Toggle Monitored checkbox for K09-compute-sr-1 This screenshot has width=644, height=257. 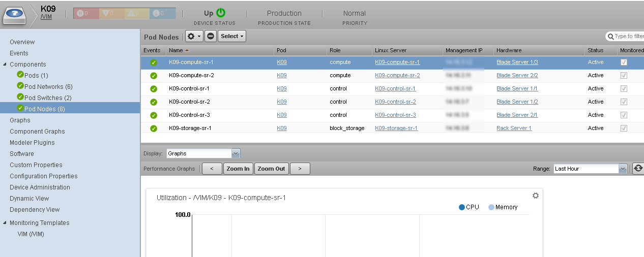(x=624, y=62)
